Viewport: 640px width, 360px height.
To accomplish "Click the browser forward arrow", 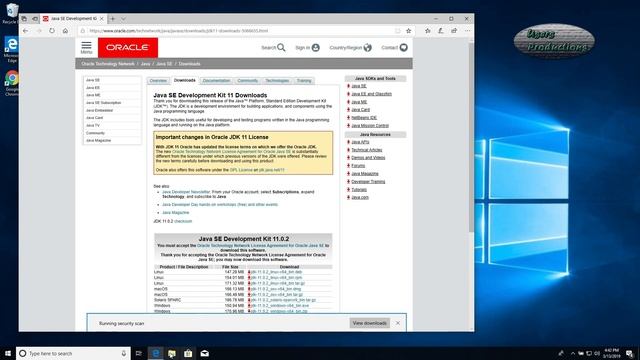I will pos(39,31).
